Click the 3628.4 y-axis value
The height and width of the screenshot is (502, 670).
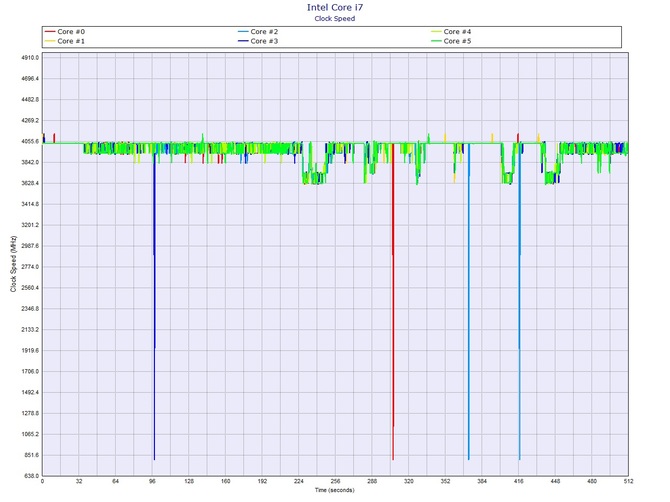[x=30, y=183]
